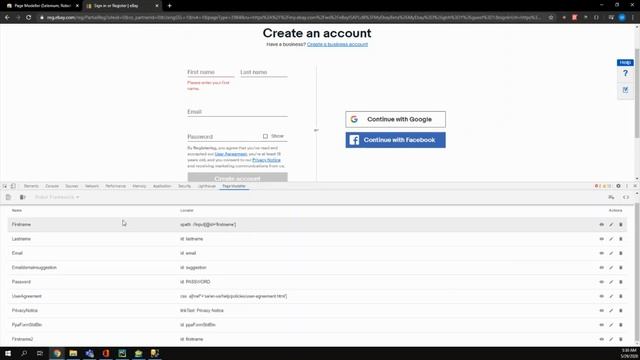Switch to the Sources tab
The width and height of the screenshot is (640, 360).
click(x=71, y=186)
